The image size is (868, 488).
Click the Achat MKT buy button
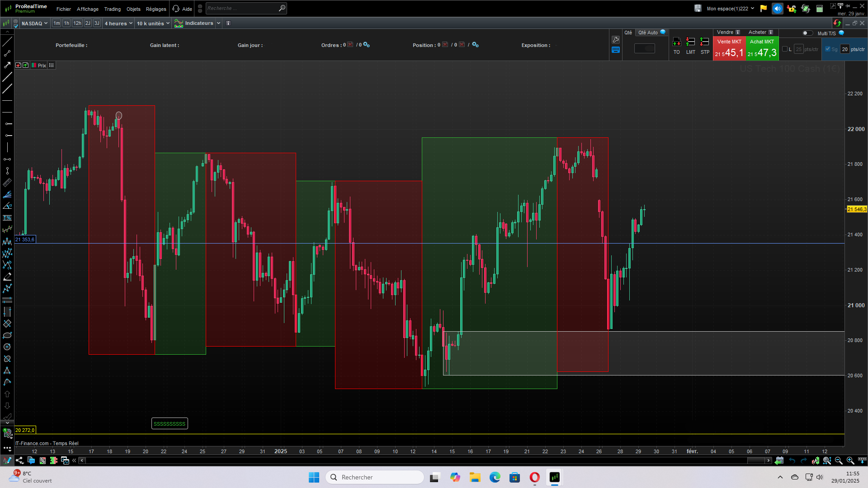click(762, 48)
